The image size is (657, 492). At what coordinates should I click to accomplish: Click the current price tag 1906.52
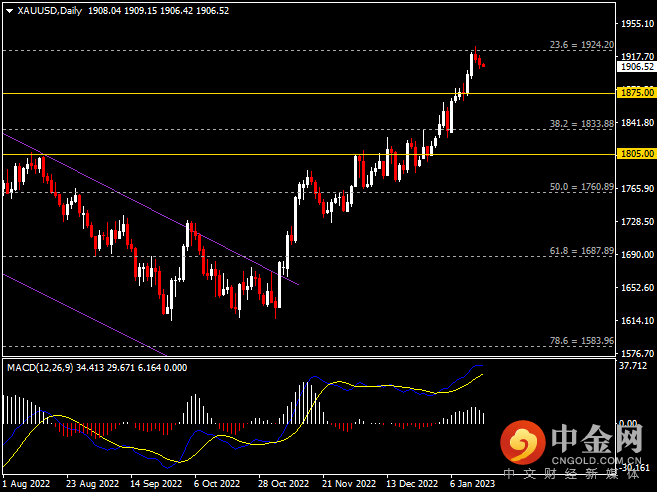636,67
